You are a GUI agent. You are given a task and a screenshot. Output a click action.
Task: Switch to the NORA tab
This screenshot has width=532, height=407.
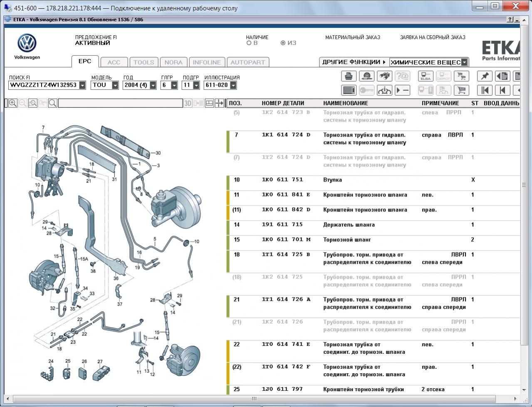173,62
